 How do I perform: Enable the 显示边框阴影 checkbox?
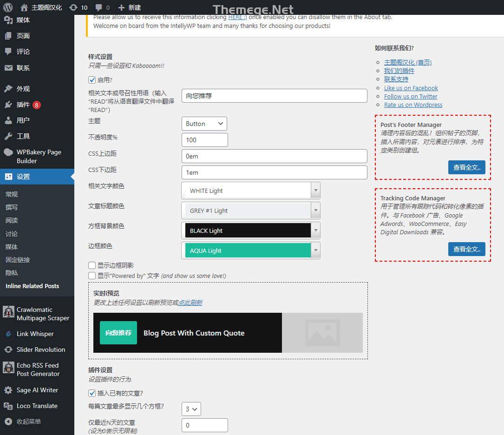[x=92, y=265]
